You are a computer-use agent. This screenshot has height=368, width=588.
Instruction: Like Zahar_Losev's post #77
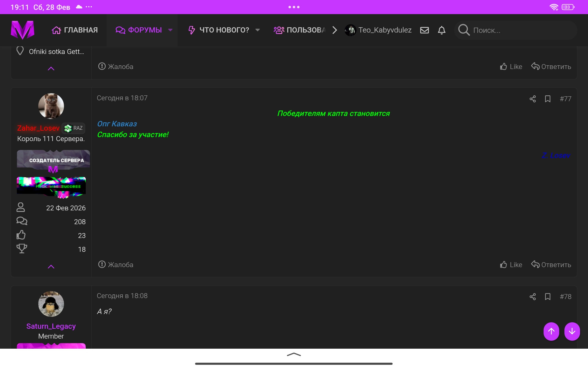(511, 265)
